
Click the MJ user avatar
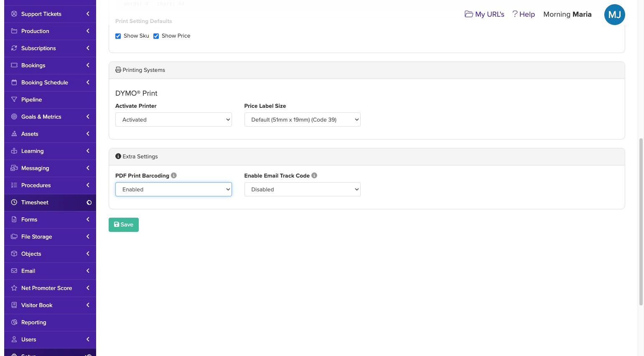coord(614,15)
